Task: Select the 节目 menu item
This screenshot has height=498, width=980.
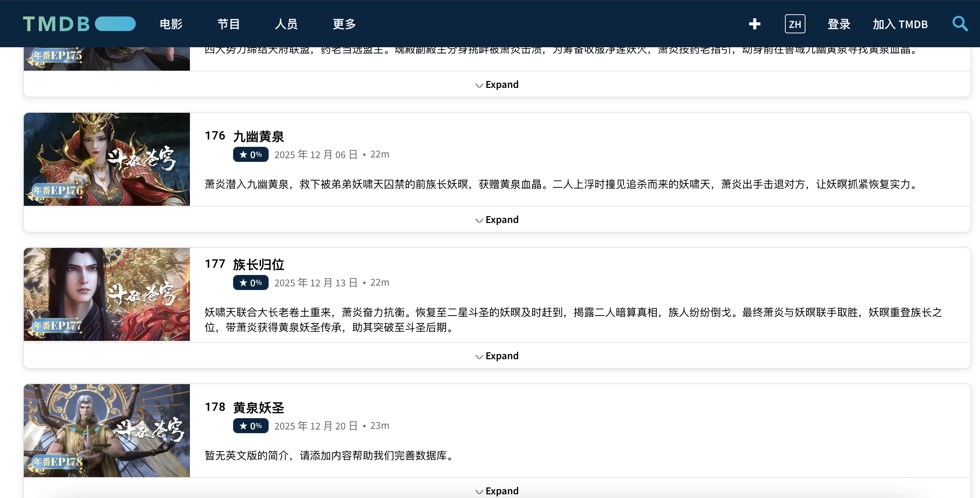Action: click(x=228, y=23)
